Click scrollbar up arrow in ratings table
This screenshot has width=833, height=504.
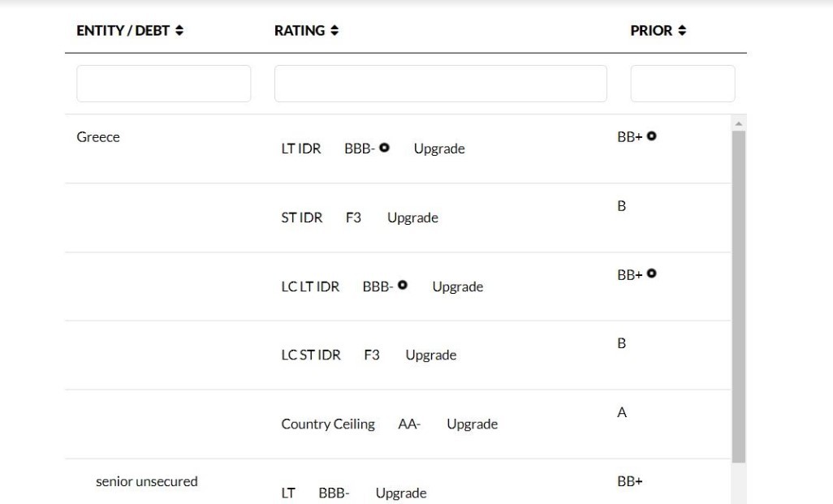coord(738,124)
